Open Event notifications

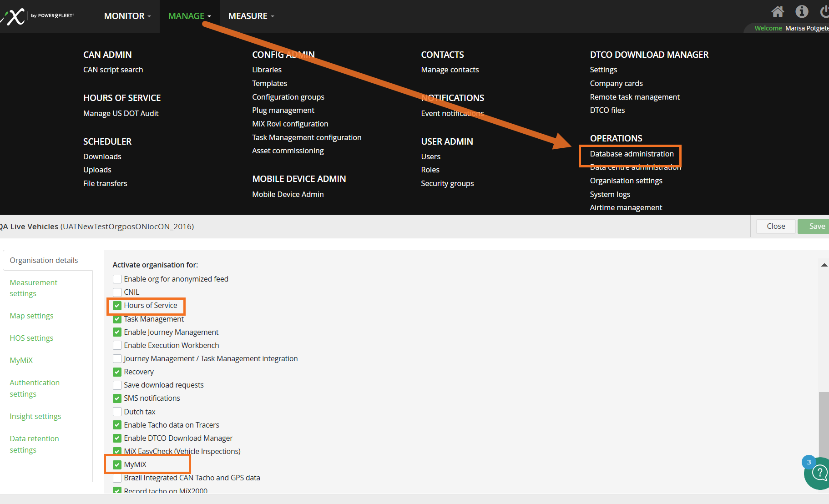[x=452, y=113]
